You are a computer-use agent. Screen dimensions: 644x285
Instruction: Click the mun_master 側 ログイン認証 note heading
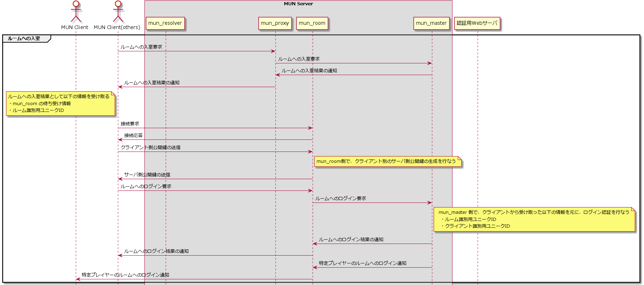coord(534,212)
